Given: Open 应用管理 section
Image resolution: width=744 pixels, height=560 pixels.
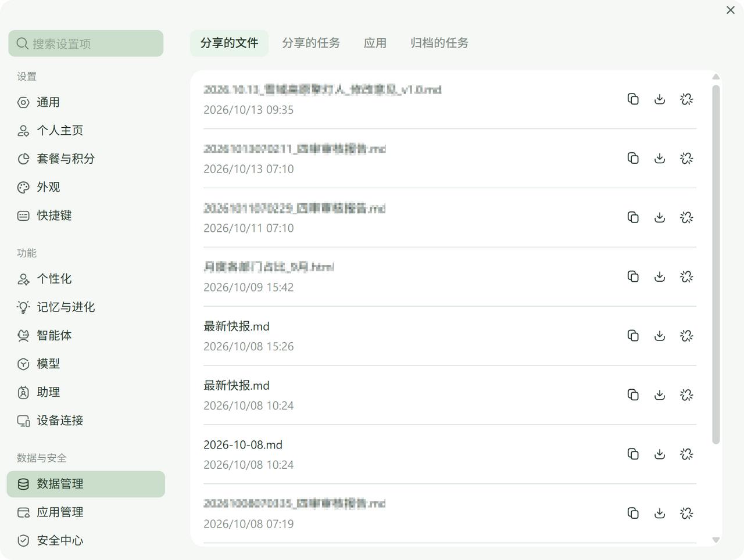Looking at the screenshot, I should (x=86, y=512).
